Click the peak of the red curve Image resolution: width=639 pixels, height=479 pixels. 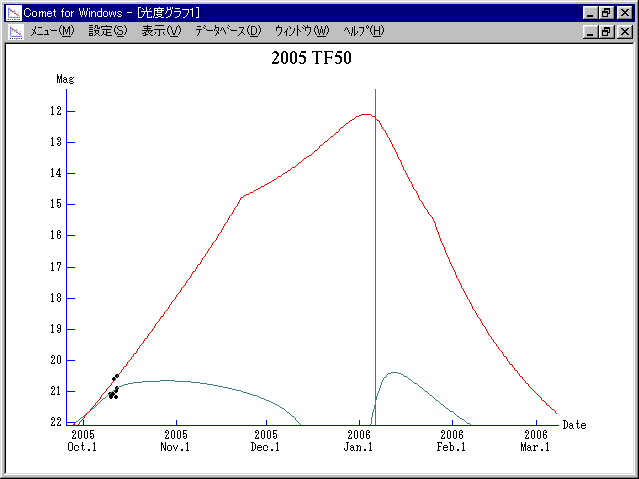point(365,114)
